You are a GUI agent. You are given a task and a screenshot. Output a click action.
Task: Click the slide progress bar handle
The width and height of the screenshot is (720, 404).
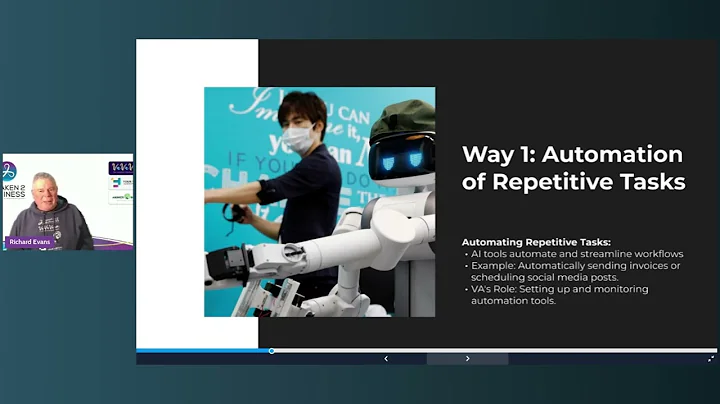pos(272,351)
